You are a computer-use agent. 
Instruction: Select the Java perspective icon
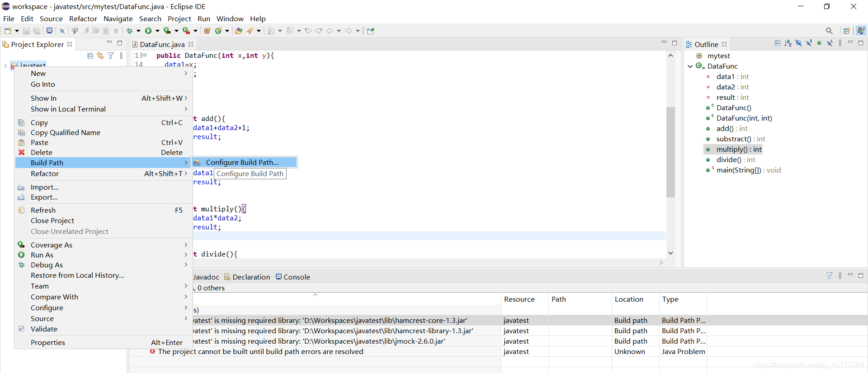point(861,31)
